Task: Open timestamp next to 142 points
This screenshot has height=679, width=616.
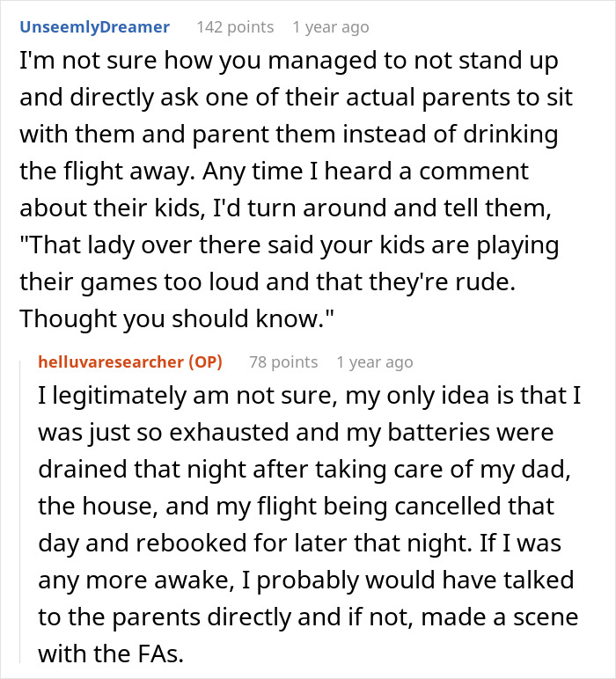Action: 331,27
